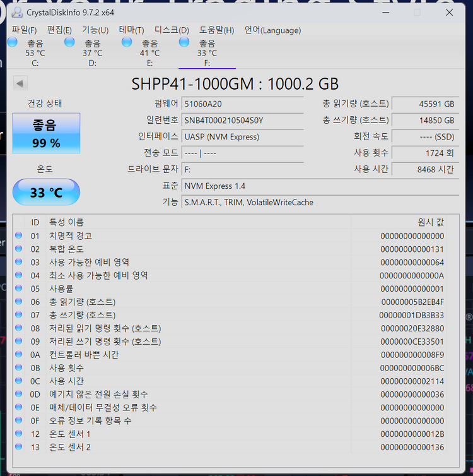Image resolution: width=473 pixels, height=476 pixels.
Task: Switch to the E: 41 °C disk tab
Action: [150, 53]
